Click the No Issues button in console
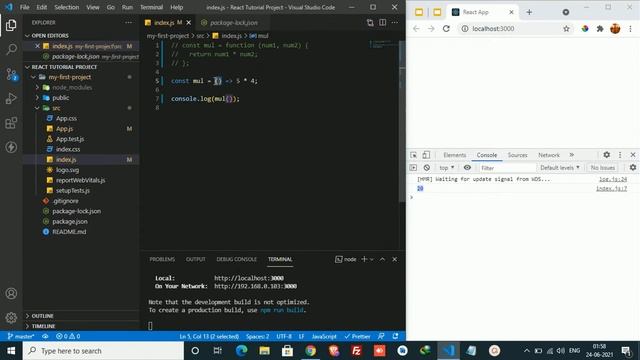 point(602,168)
